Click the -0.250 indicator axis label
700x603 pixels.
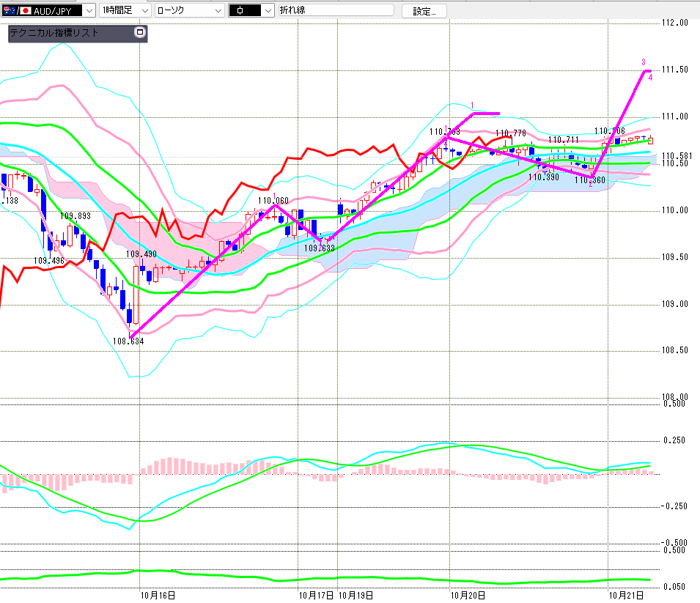[x=674, y=506]
